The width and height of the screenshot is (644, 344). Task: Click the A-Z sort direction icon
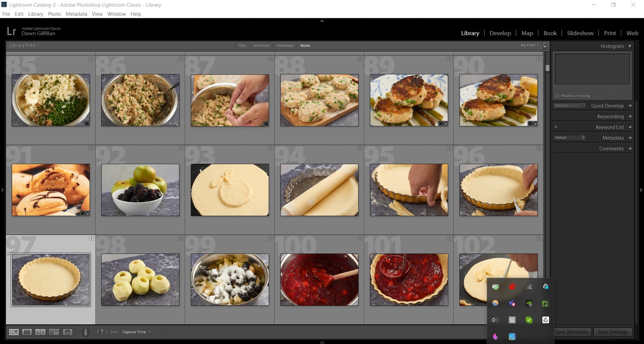click(102, 332)
